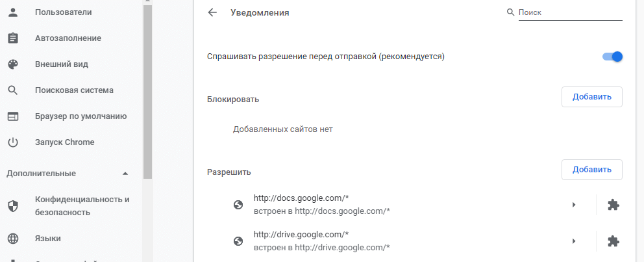The width and height of the screenshot is (644, 262).
Task: Click Добавить button in Разрешить section
Action: click(592, 170)
